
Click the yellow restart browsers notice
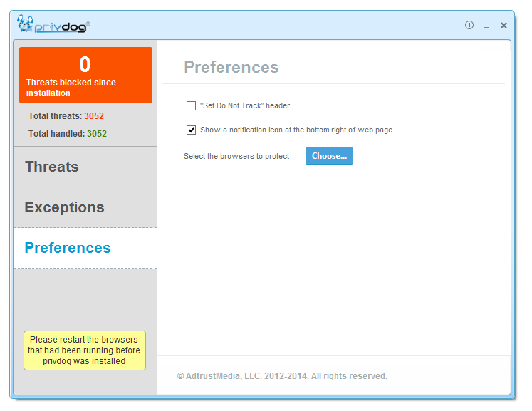point(84,350)
